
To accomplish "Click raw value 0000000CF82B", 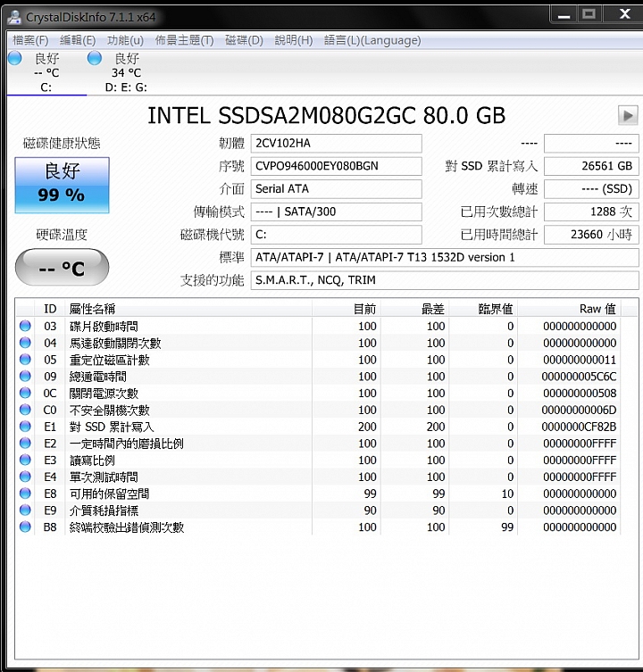I will pos(579,427).
